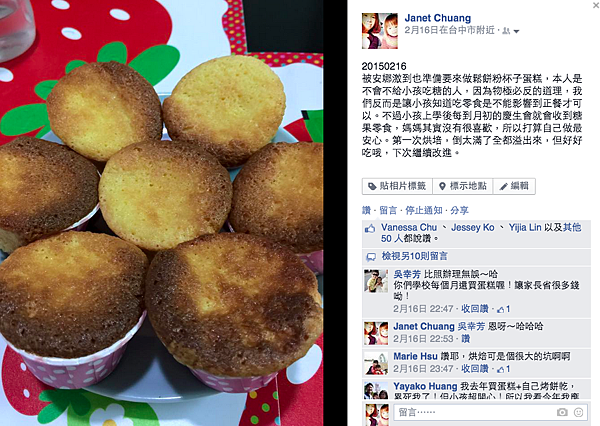Click the 分享 share link
This screenshot has width=600, height=426.
click(459, 210)
